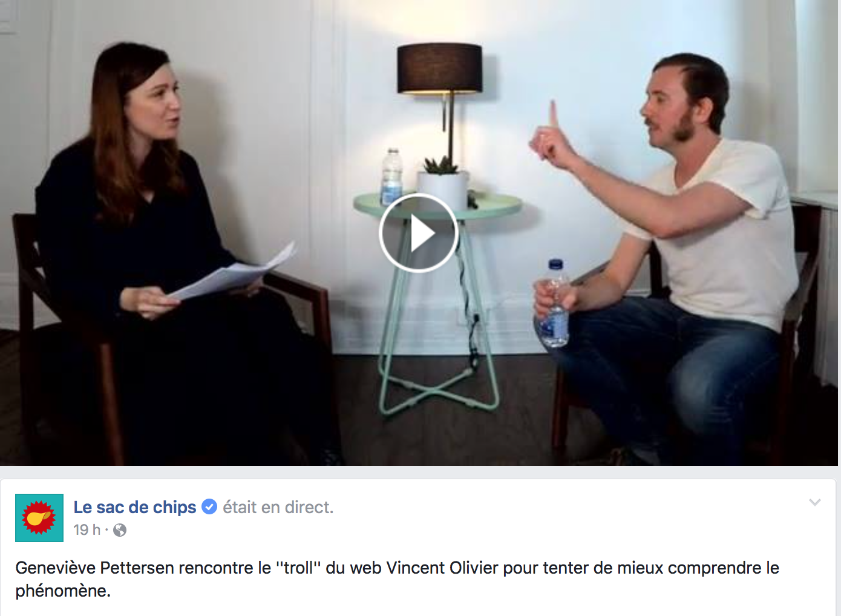Play the live interview video
Viewport: 841px width, 616px height.
tap(418, 233)
